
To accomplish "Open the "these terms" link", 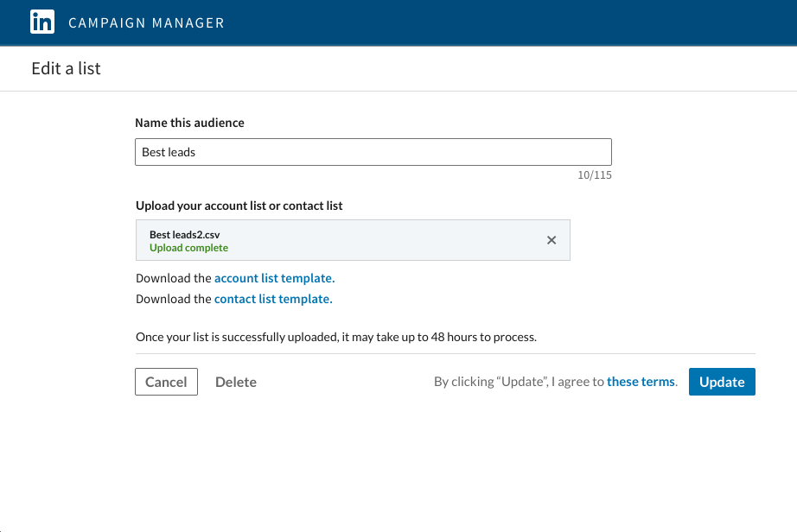I will (x=641, y=382).
